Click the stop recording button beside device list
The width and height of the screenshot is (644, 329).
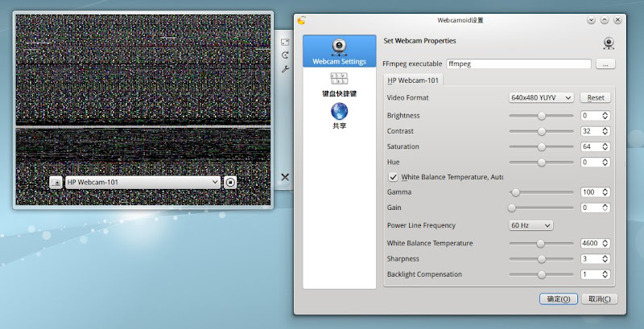230,182
